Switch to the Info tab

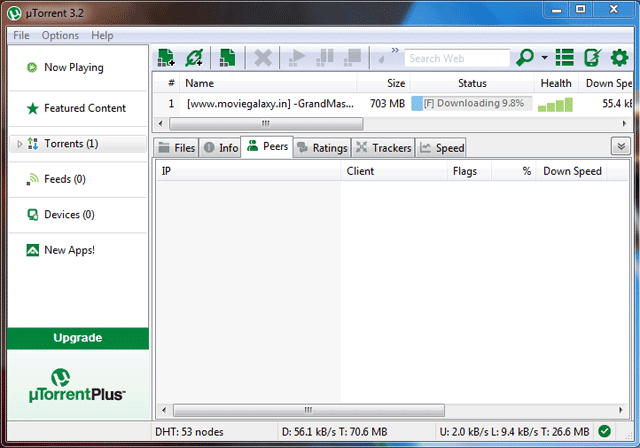[x=220, y=148]
